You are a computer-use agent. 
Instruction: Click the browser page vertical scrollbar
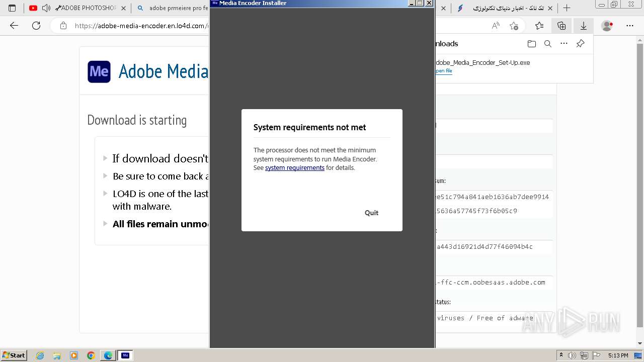click(640, 186)
